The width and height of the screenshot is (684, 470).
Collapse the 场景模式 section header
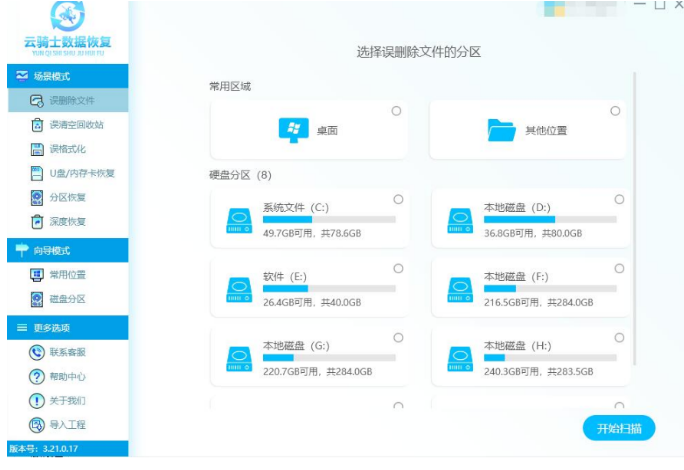click(x=64, y=76)
